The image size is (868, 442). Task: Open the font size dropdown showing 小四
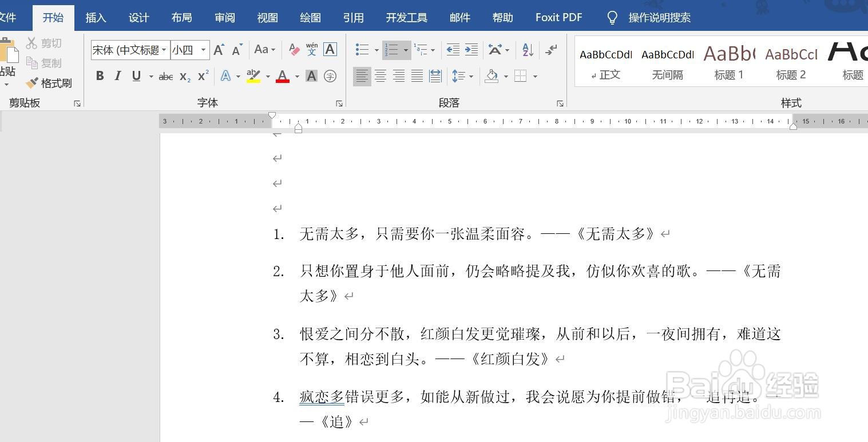(202, 50)
